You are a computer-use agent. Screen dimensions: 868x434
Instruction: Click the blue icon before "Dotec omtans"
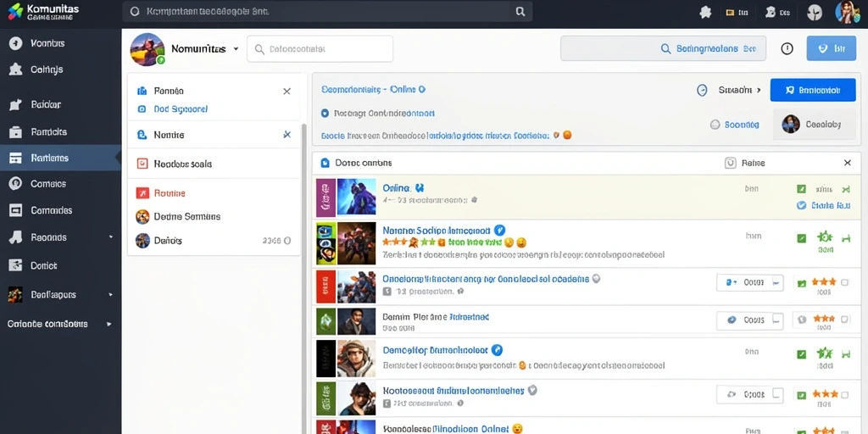coord(325,163)
